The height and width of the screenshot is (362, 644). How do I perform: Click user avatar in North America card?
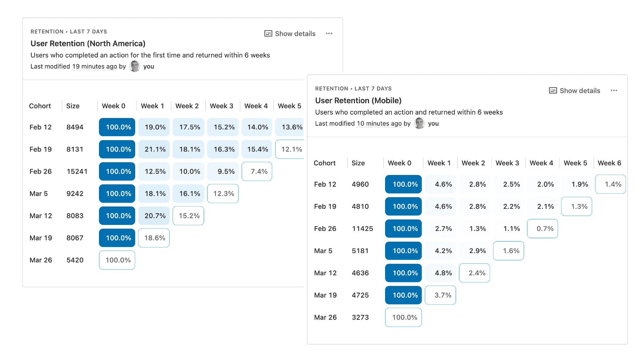click(135, 66)
